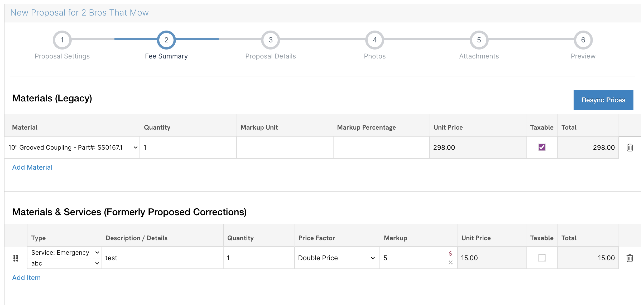644x305 pixels.
Task: Open the Double Price factor dropdown
Action: tap(337, 258)
